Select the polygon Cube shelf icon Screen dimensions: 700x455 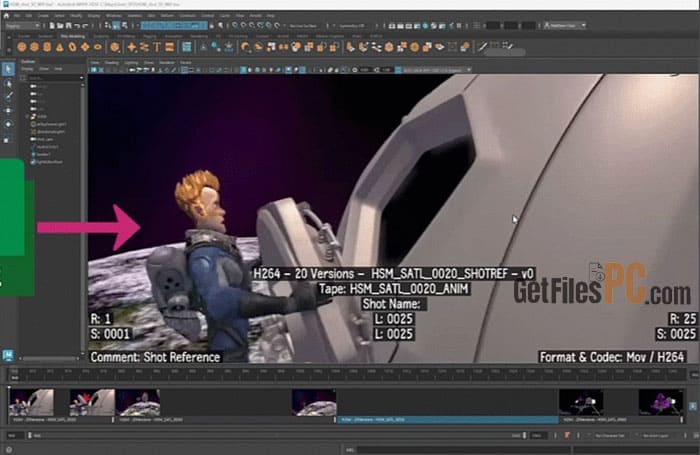click(x=34, y=47)
